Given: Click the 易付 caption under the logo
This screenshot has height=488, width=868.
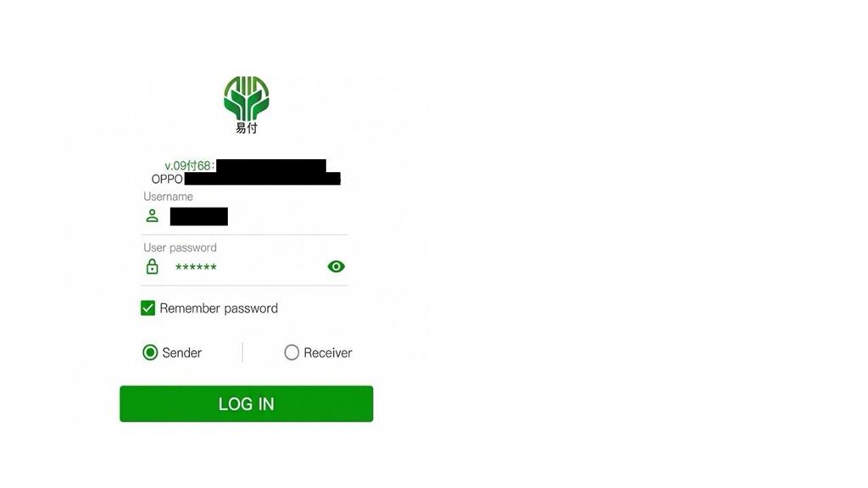Looking at the screenshot, I should click(x=247, y=129).
